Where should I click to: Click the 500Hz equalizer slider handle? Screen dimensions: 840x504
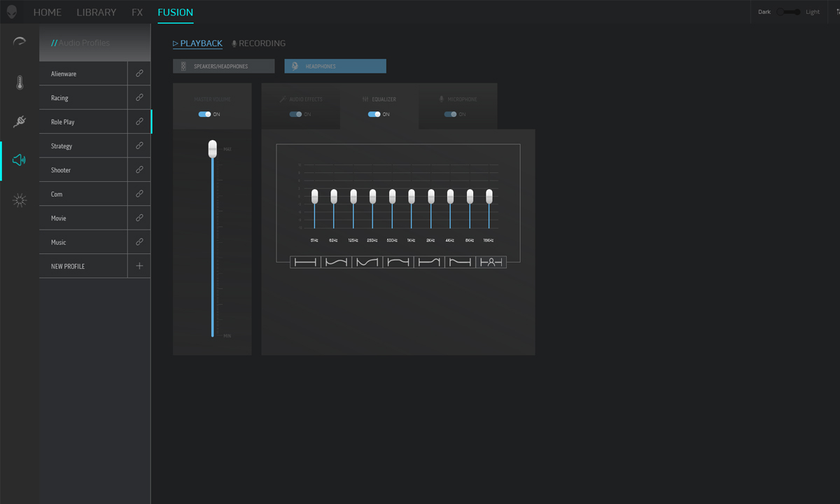pyautogui.click(x=392, y=196)
